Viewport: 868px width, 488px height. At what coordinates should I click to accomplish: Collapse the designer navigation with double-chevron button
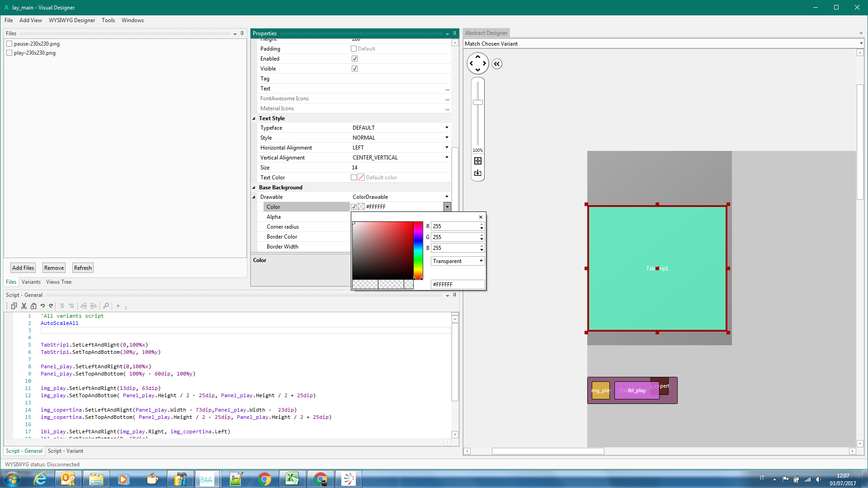click(x=497, y=64)
